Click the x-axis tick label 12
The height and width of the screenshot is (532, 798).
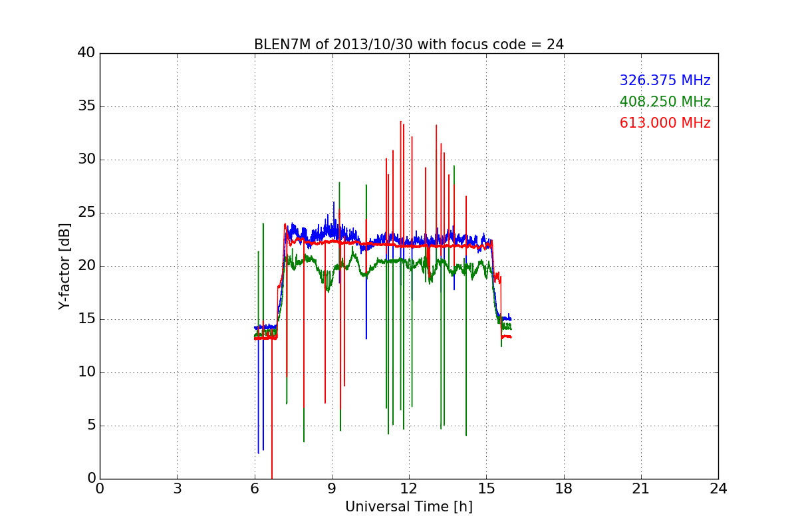[x=409, y=489]
